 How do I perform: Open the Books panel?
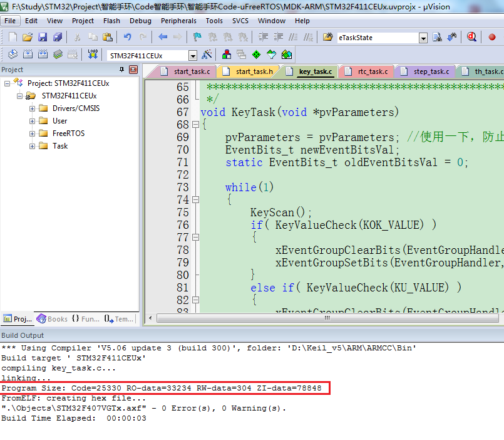click(51, 319)
